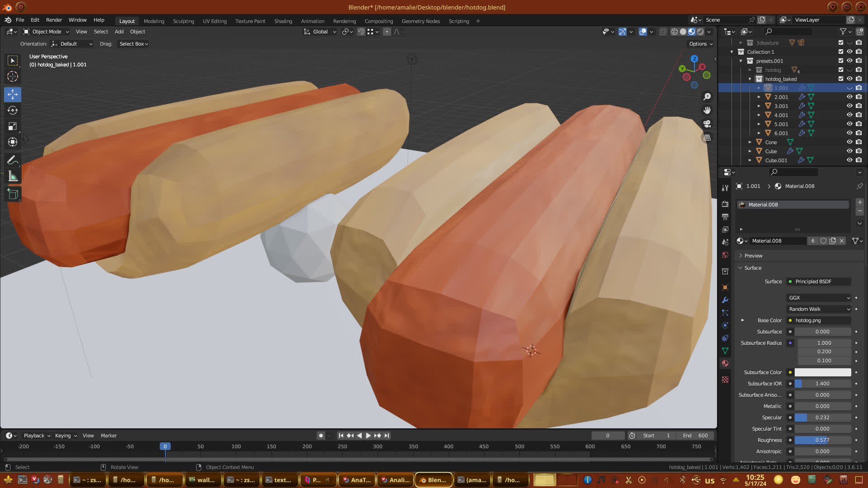The height and width of the screenshot is (488, 868).
Task: Expand the Preview panel section
Action: click(x=753, y=256)
